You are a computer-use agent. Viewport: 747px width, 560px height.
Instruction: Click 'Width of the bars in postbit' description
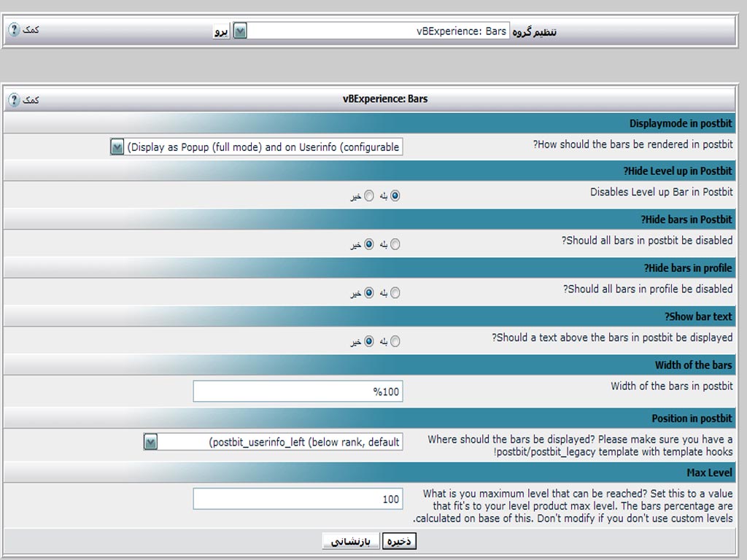(672, 386)
